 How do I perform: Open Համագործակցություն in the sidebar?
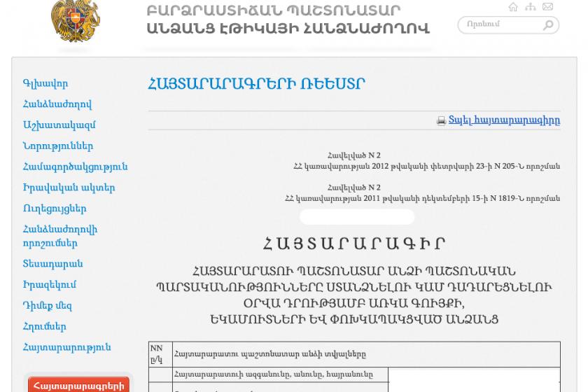coord(76,167)
